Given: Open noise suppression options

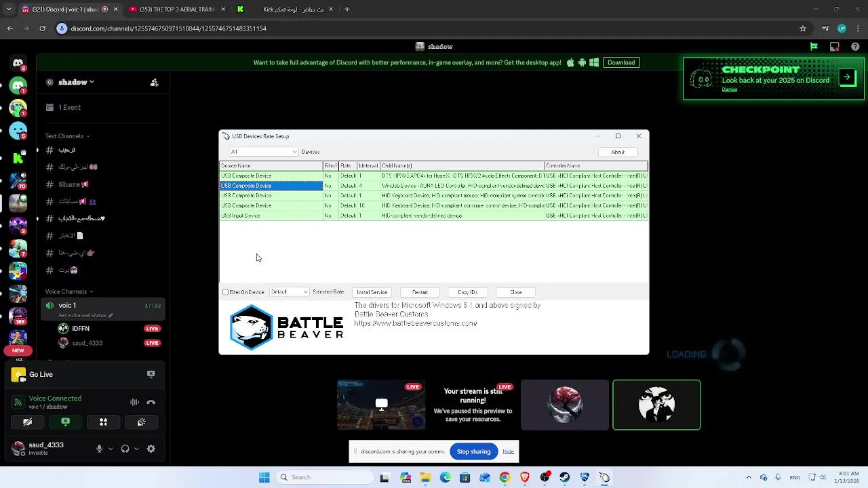Looking at the screenshot, I should 134,403.
